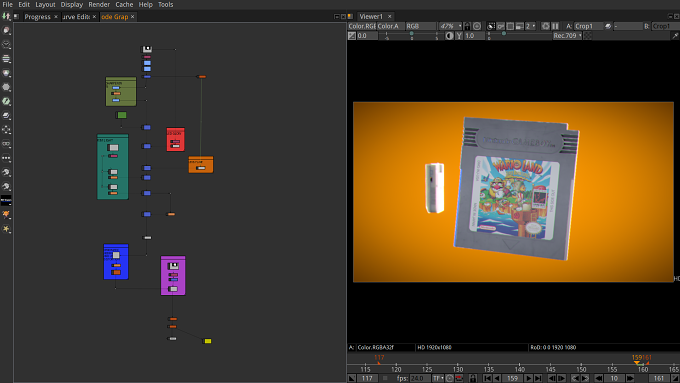
Task: Open the Image nodes toolbar icon
Action: click(6, 30)
